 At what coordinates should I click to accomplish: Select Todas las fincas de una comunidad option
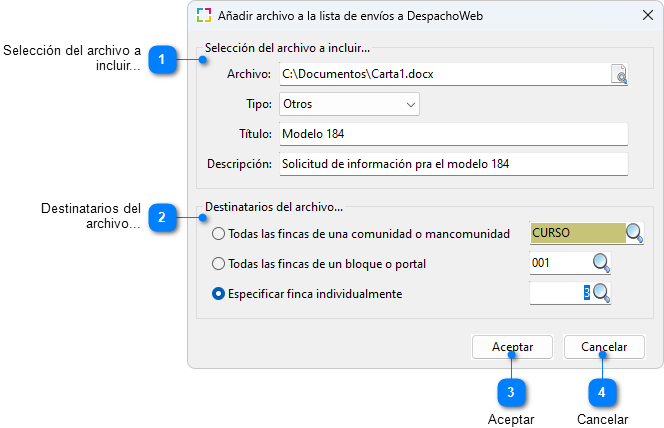[218, 234]
